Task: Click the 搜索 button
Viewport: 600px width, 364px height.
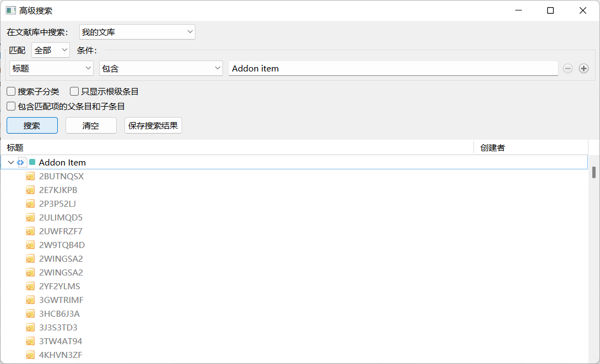Action: click(32, 125)
